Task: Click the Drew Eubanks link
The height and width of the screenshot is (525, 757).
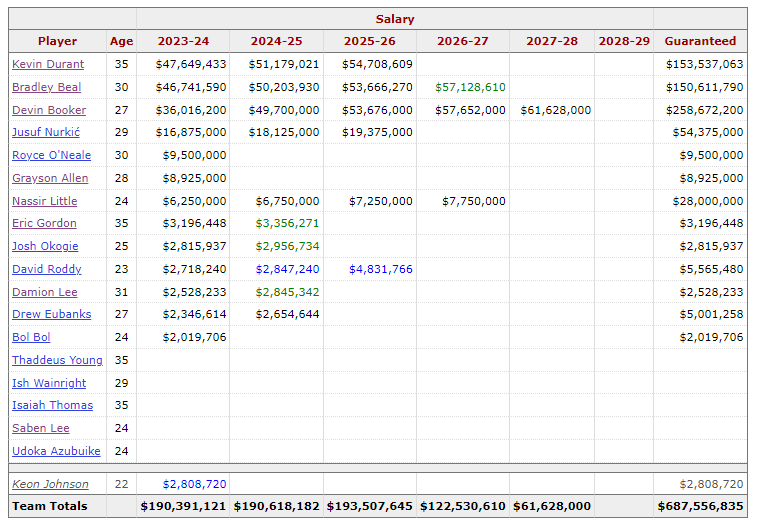Action: tap(51, 314)
